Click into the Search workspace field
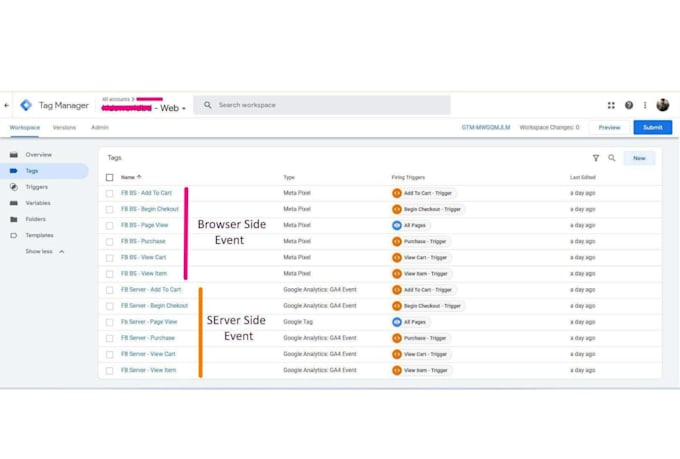 (322, 105)
